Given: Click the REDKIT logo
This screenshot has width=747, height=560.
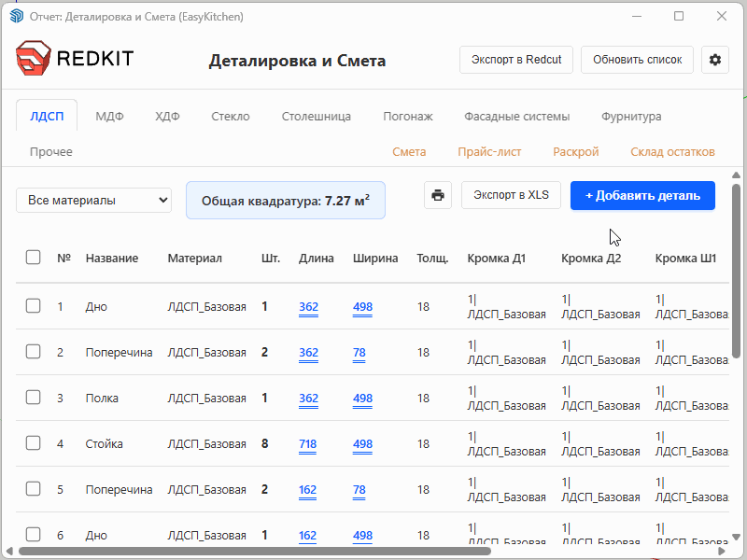Looking at the screenshot, I should coord(75,58).
